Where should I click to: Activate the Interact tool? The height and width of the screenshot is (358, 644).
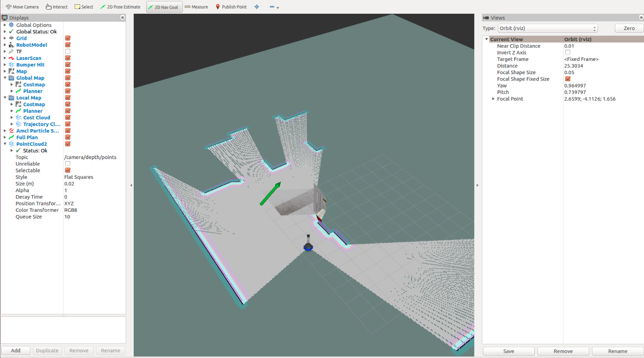(57, 7)
